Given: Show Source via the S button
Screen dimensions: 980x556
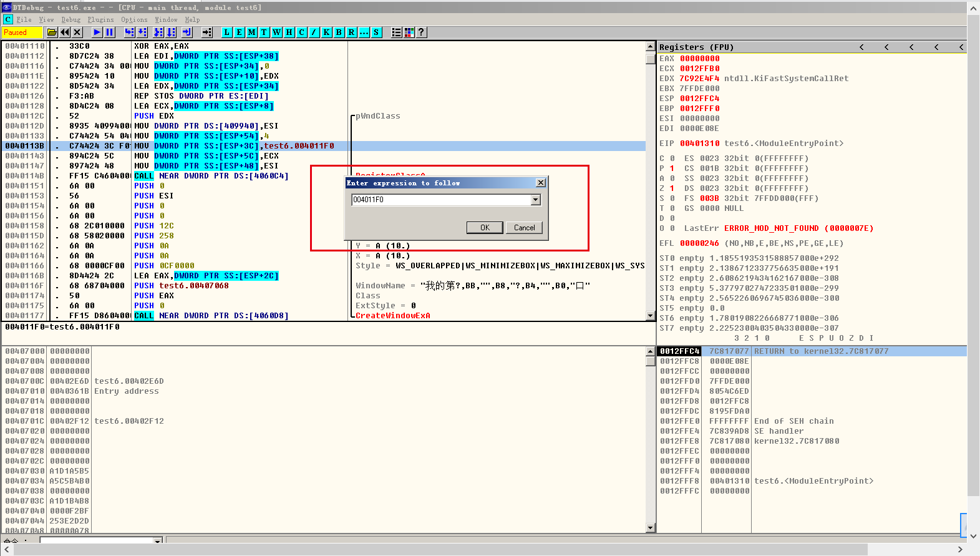Looking at the screenshot, I should [377, 32].
